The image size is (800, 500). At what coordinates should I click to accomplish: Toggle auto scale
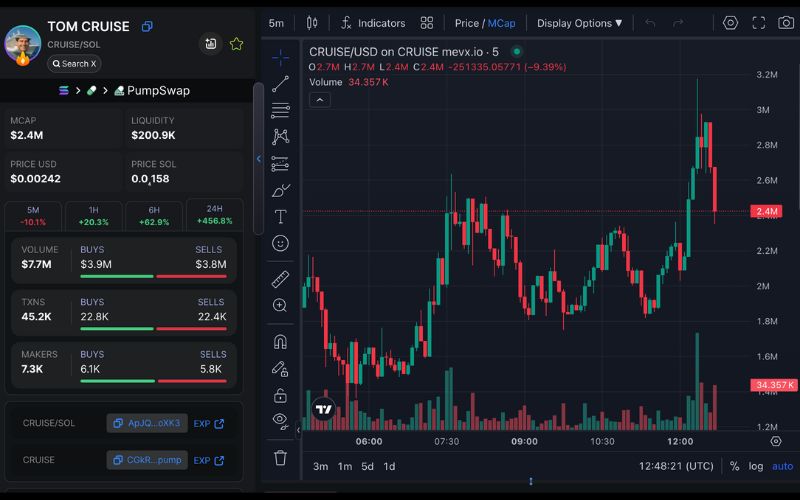pyautogui.click(x=783, y=466)
